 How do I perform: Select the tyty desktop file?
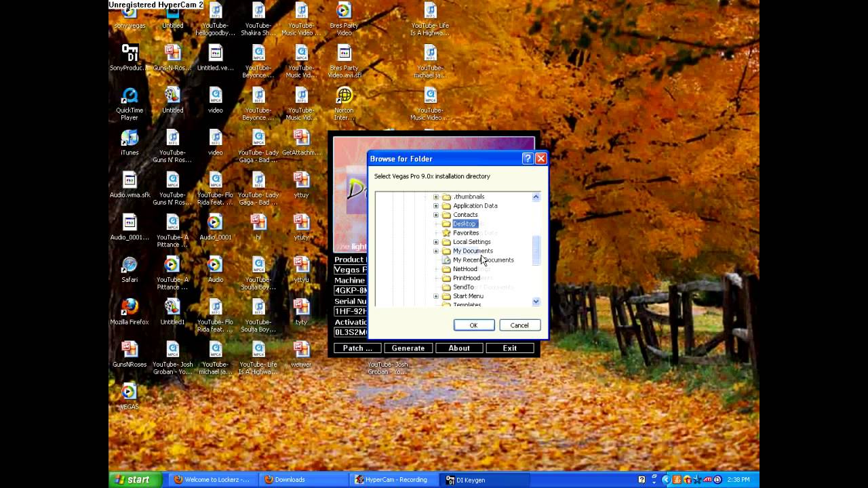(301, 312)
